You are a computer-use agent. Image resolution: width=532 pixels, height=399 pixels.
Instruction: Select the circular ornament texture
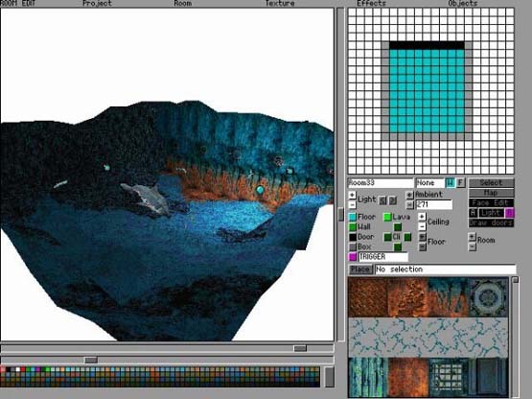[488, 297]
